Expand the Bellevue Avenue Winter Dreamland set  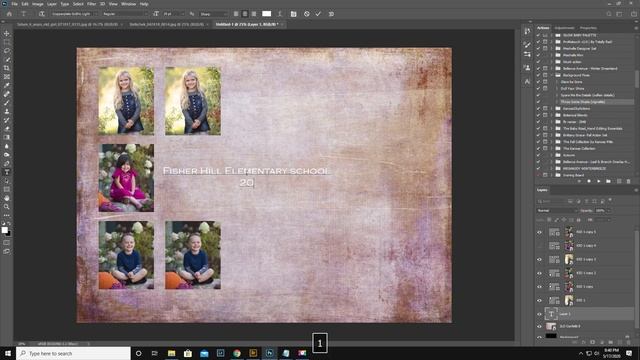pos(552,69)
